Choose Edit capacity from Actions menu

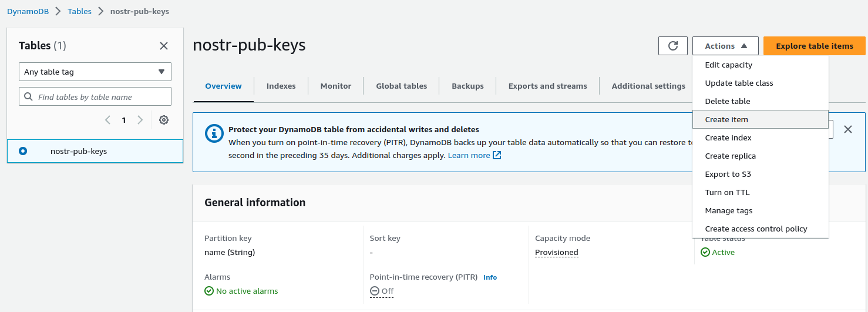pyautogui.click(x=760, y=65)
